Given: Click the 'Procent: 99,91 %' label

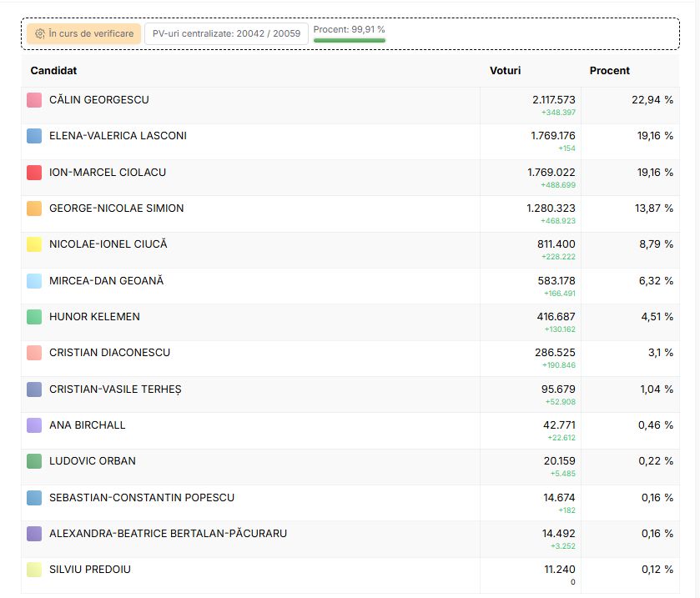Looking at the screenshot, I should click(349, 29).
